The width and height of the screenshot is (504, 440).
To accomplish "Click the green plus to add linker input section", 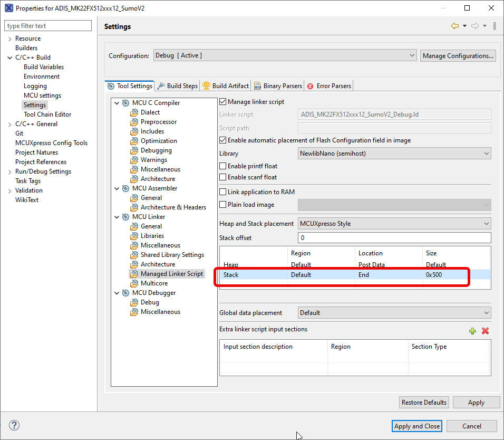I will (x=473, y=331).
